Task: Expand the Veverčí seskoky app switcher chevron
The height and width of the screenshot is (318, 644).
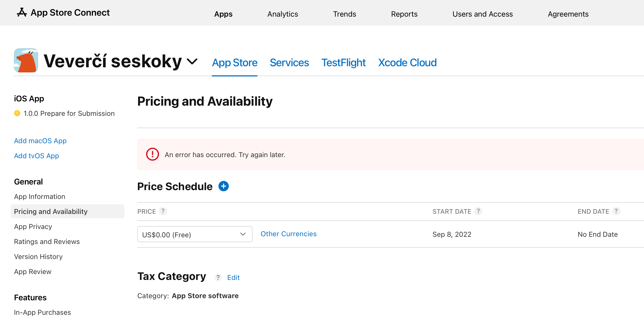Action: (192, 62)
